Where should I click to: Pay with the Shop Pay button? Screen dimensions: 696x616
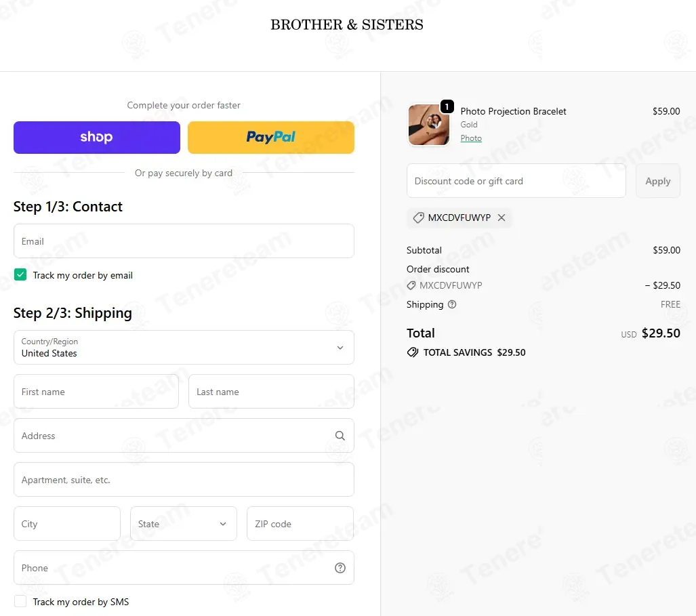(97, 138)
